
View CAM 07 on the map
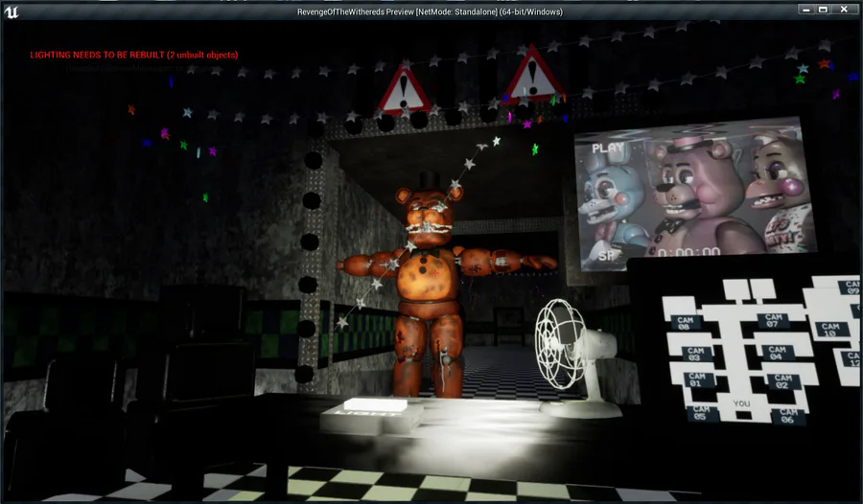773,320
